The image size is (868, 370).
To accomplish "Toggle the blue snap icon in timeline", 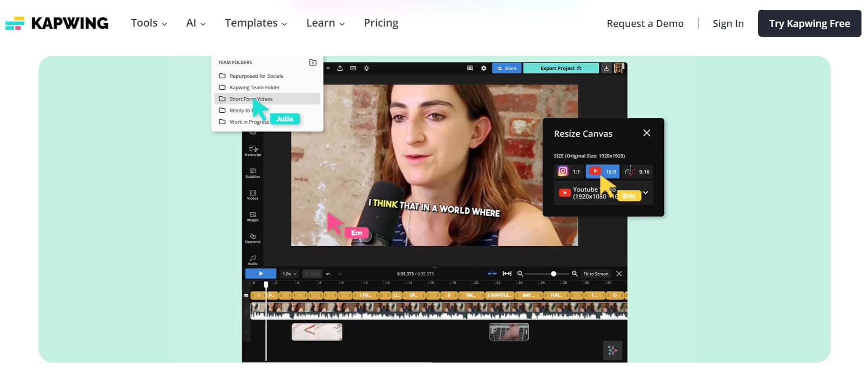I will pyautogui.click(x=492, y=274).
